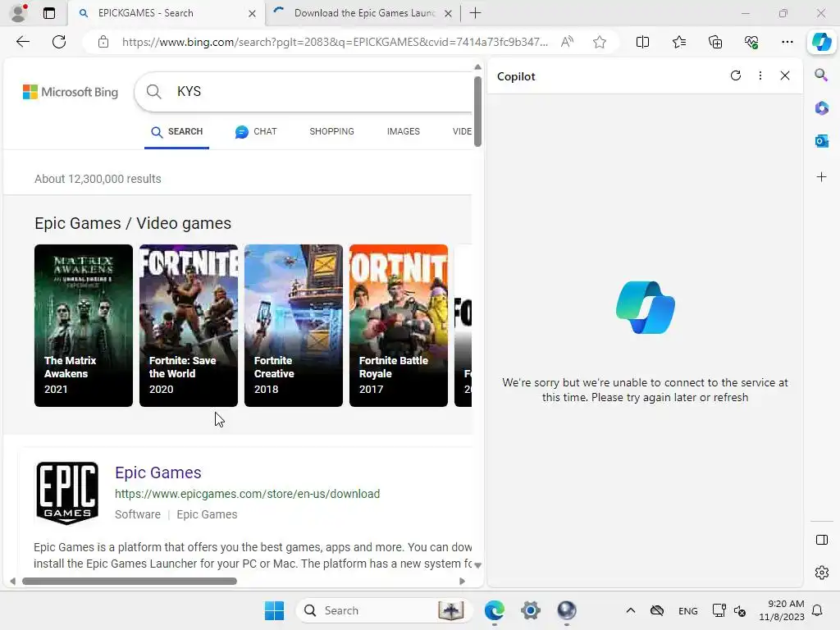The image size is (840, 630).
Task: Open Outlook from the sidebar
Action: 821,141
